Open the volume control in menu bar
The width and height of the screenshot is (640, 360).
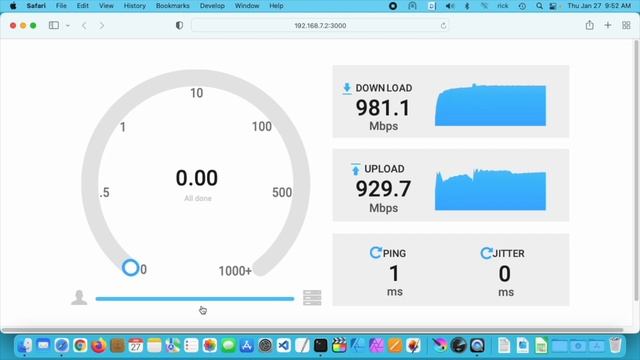pos(450,6)
